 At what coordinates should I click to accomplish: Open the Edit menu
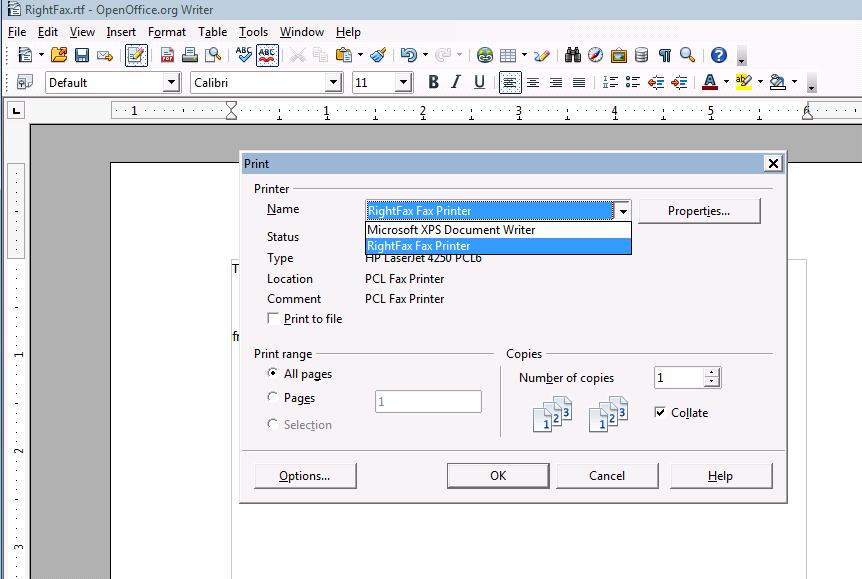[48, 32]
